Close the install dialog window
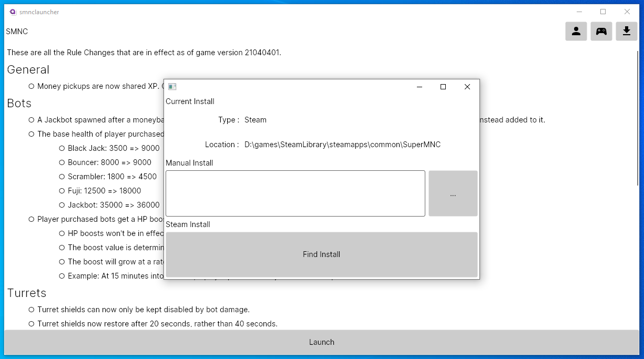644x359 pixels. pos(467,87)
